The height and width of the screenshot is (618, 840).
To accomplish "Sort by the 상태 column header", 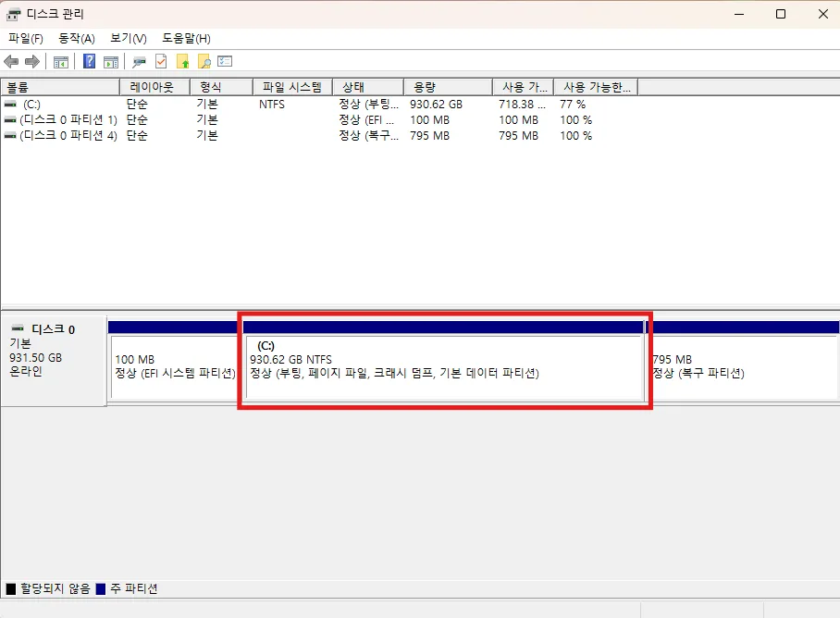I will [x=368, y=87].
